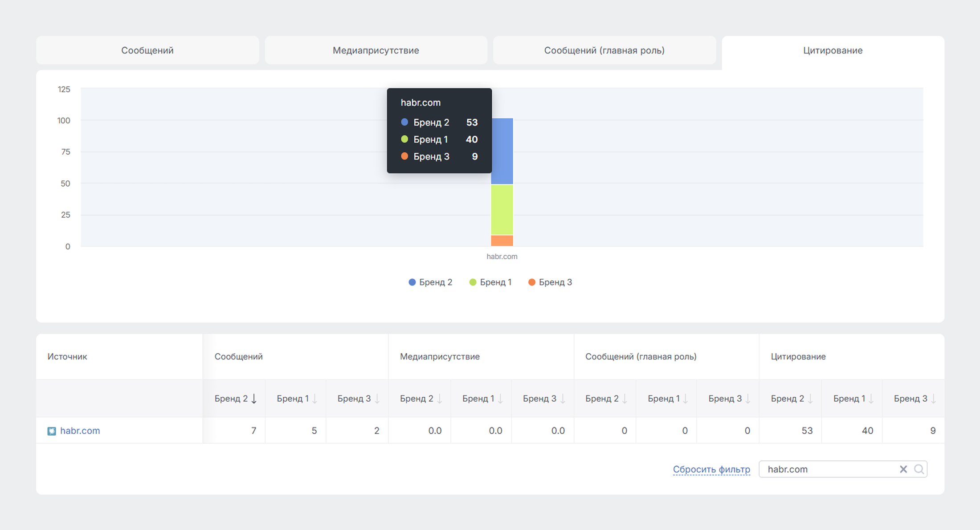Sort Медиаприсутствие by Бренд 3 header
Viewport: 980px width, 530px height.
[539, 399]
